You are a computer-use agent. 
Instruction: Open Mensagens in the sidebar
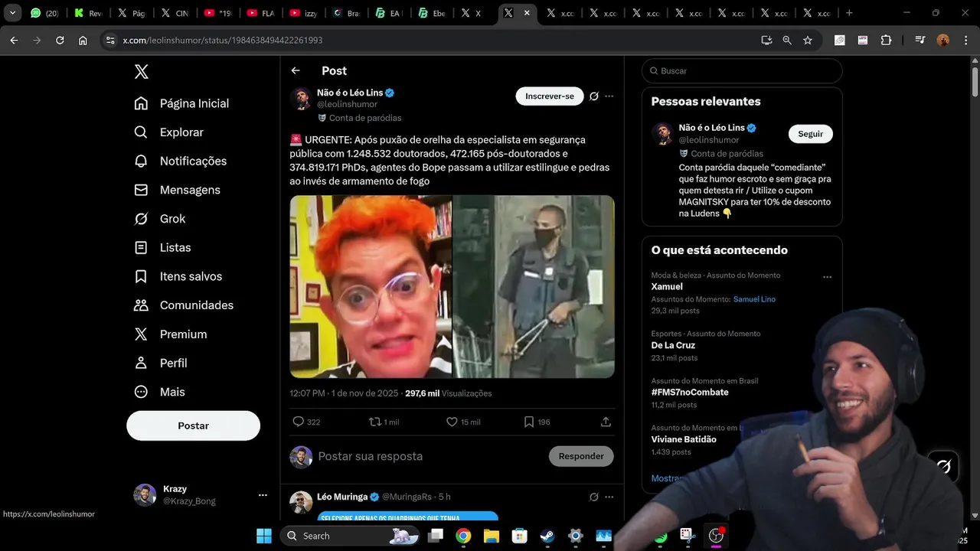pyautogui.click(x=178, y=190)
